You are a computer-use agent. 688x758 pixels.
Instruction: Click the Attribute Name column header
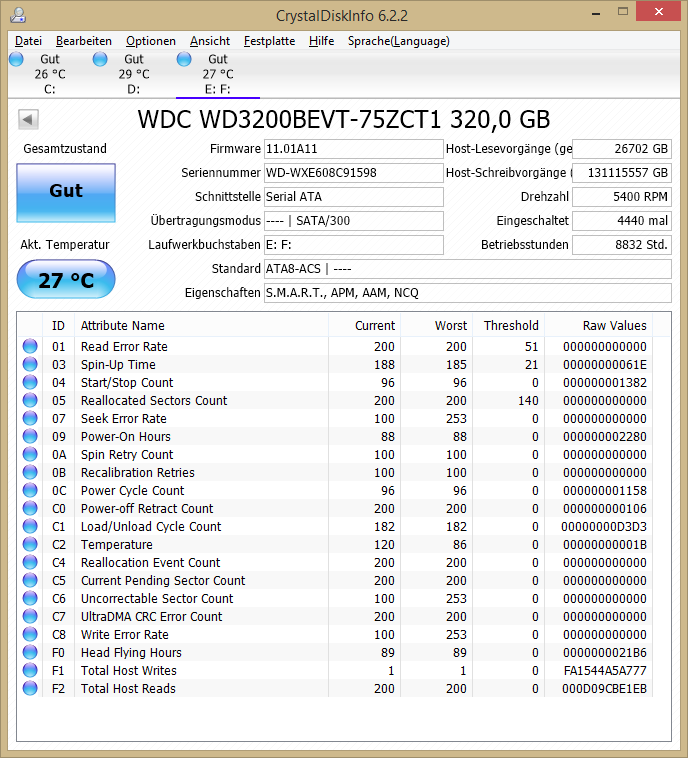coord(201,325)
